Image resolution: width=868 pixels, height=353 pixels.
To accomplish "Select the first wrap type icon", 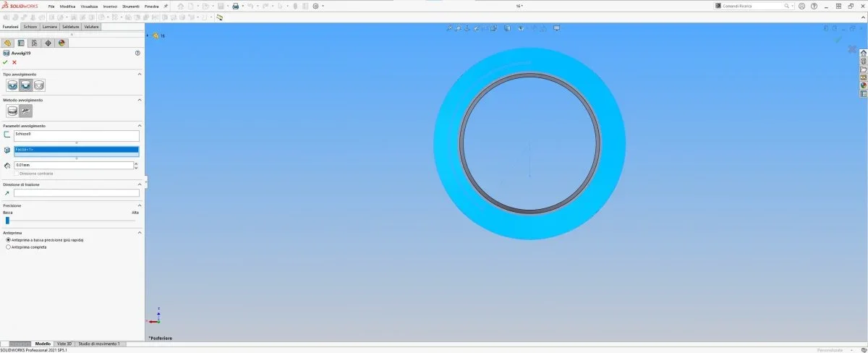I will [x=12, y=85].
